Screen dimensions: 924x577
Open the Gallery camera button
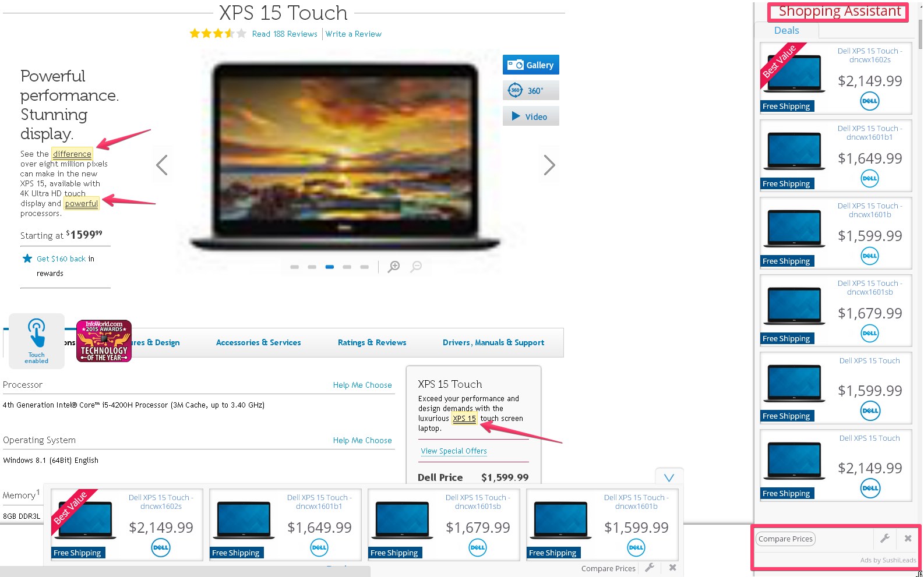coord(530,65)
